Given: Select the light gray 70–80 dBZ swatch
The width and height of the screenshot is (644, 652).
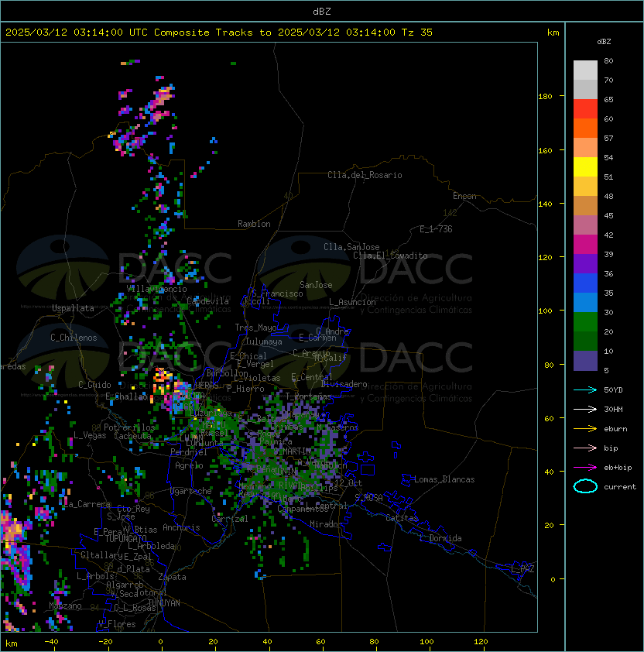Looking at the screenshot, I should click(585, 70).
